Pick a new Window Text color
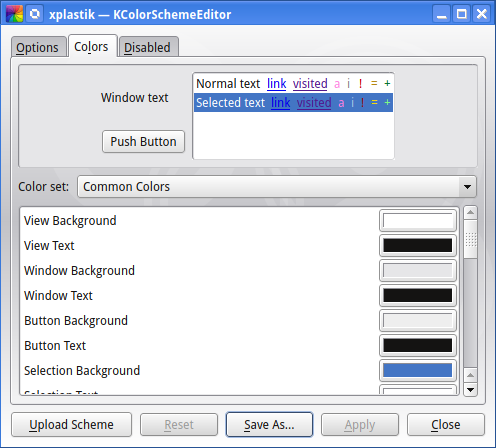This screenshot has height=448, width=496. (418, 295)
